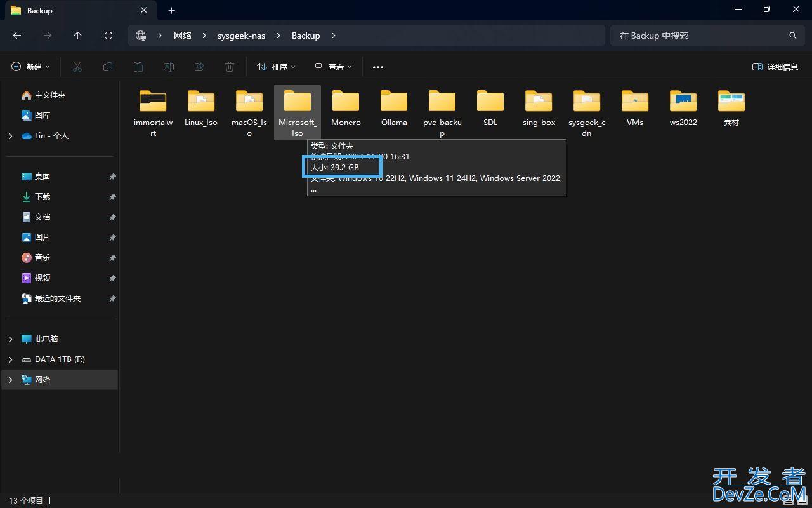
Task: Select the pve-backup folder
Action: [442, 113]
